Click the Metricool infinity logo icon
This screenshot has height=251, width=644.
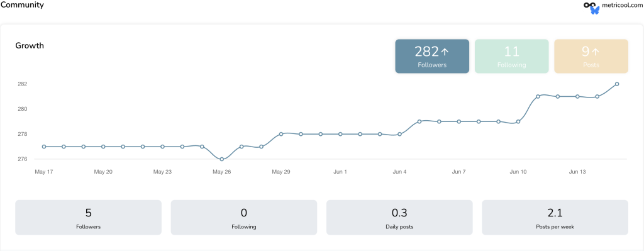(x=590, y=5)
